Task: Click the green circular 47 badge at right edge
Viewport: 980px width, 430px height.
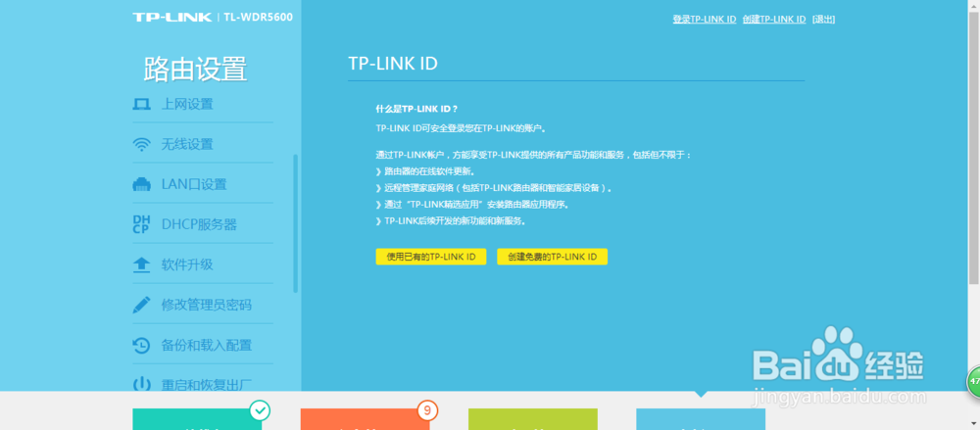Action: pyautogui.click(x=974, y=381)
